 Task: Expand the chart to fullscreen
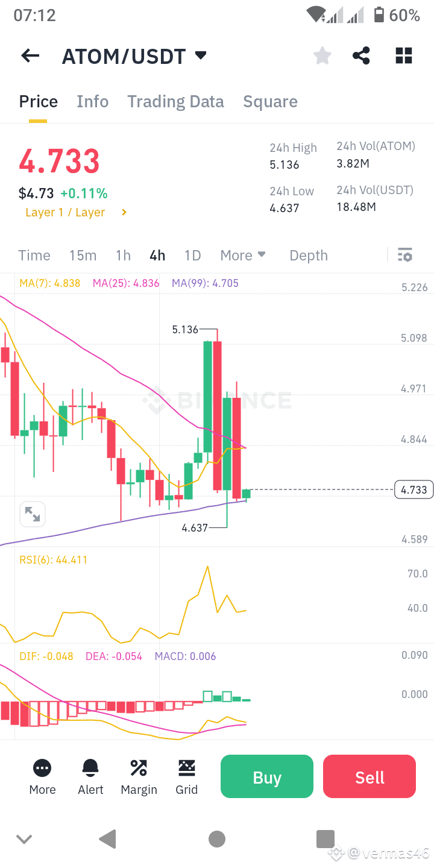(x=32, y=514)
